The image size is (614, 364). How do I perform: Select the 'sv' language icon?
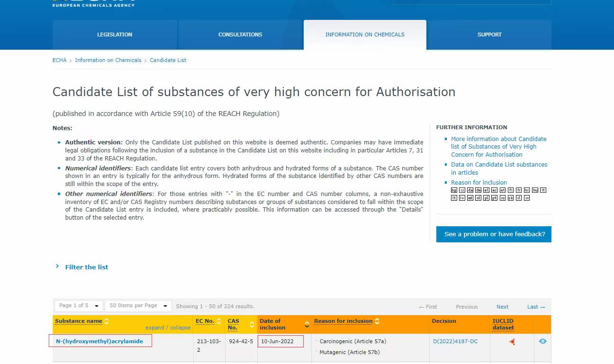[x=527, y=198]
